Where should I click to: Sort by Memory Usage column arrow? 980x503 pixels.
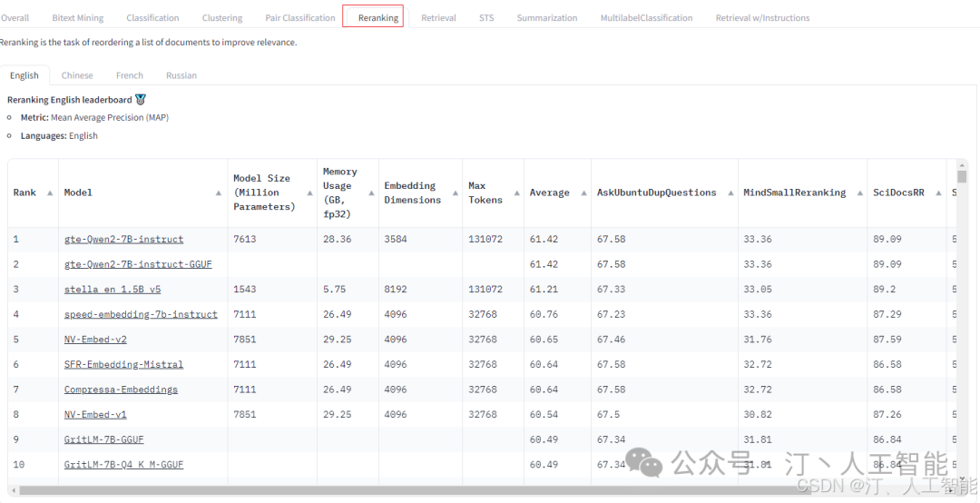click(369, 193)
